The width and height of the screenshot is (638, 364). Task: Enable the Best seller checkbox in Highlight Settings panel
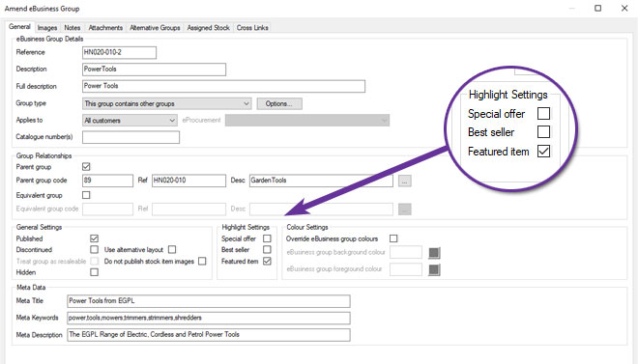(x=267, y=249)
